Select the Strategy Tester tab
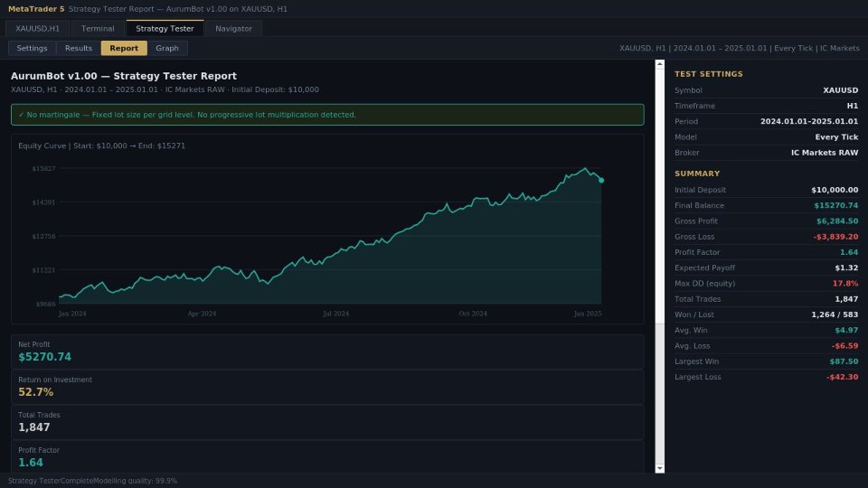868x488 pixels. [165, 29]
